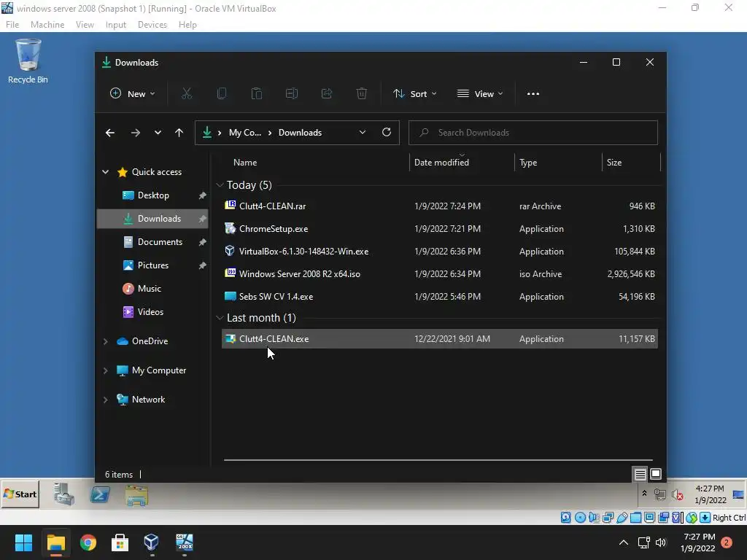Open the Sort options dropdown

(414, 94)
